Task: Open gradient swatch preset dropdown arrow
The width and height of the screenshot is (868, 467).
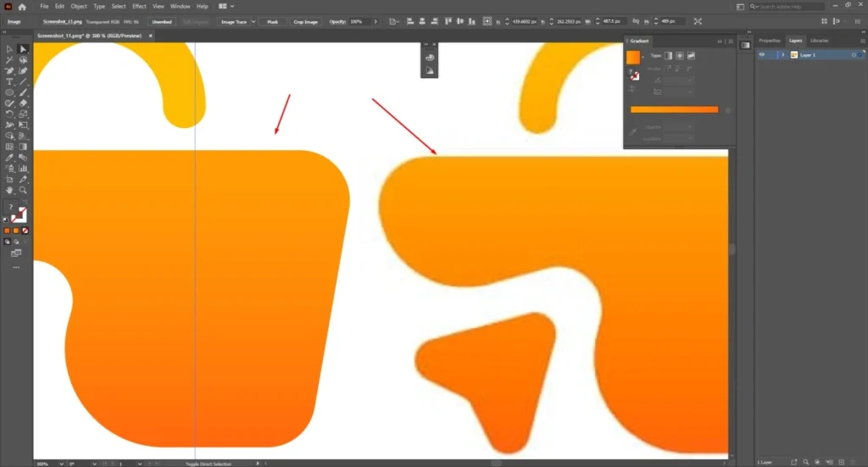Action: coord(643,57)
